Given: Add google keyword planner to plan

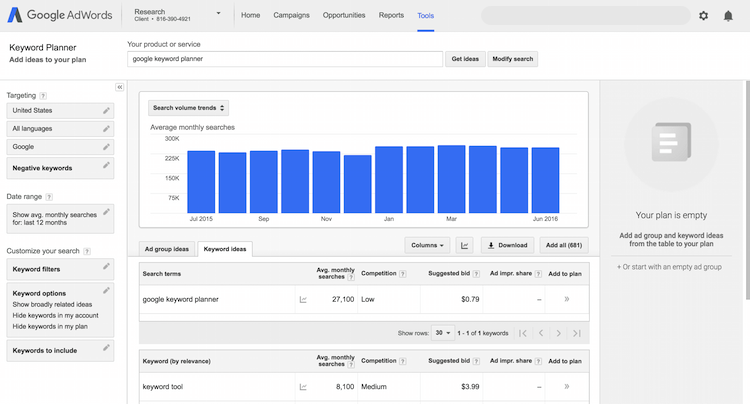Looking at the screenshot, I should [566, 299].
